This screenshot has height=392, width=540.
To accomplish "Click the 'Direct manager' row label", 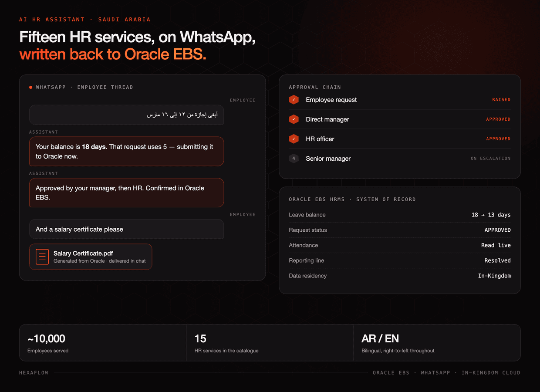I will point(327,119).
